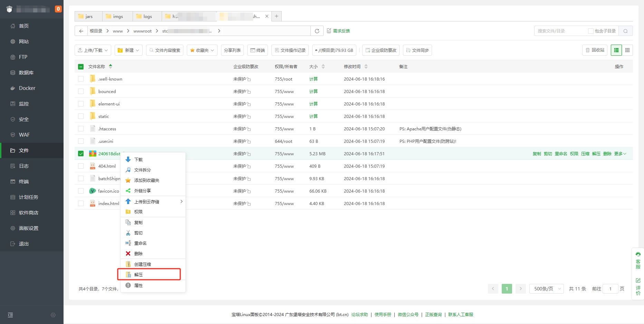The height and width of the screenshot is (324, 644).
Task: Enable the 包含子目录 checkbox
Action: pos(590,31)
